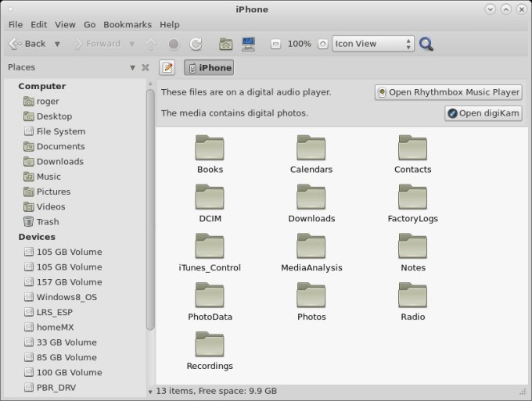Click the Home folder toolbar icon
The image size is (532, 401).
(226, 44)
